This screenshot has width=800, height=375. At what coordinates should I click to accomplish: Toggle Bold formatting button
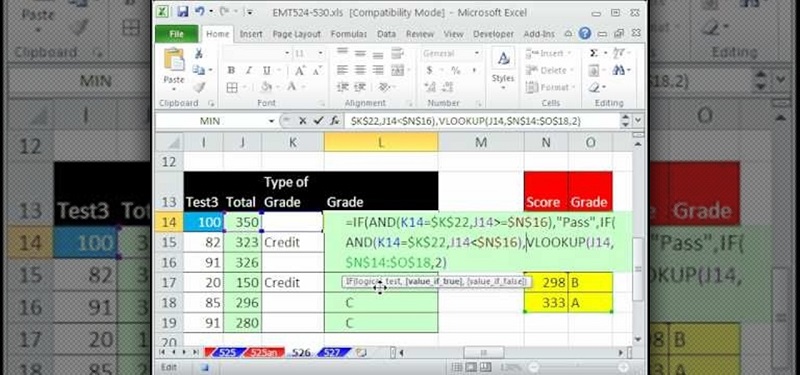pyautogui.click(x=231, y=70)
